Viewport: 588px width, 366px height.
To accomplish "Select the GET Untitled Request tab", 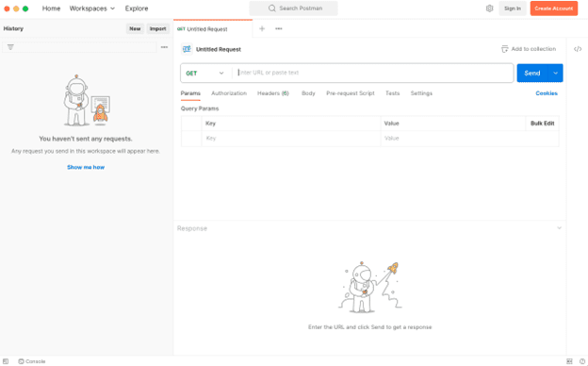I will click(x=213, y=29).
